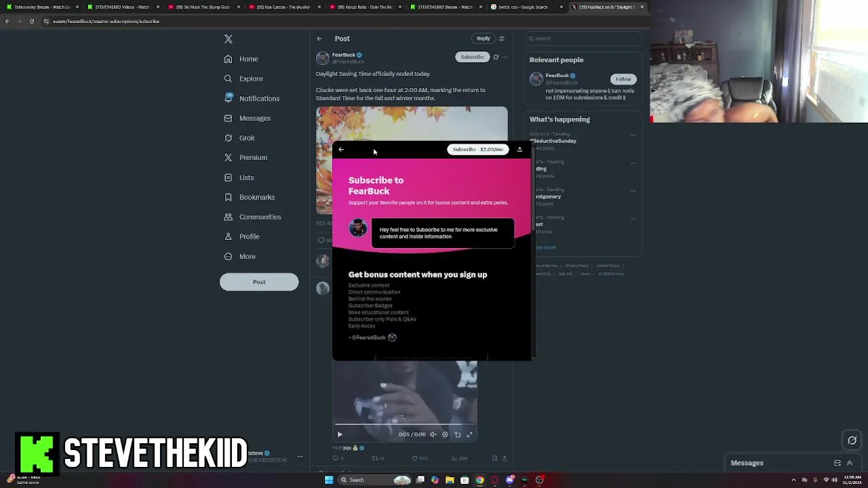Open Communities in the sidebar

point(252,217)
